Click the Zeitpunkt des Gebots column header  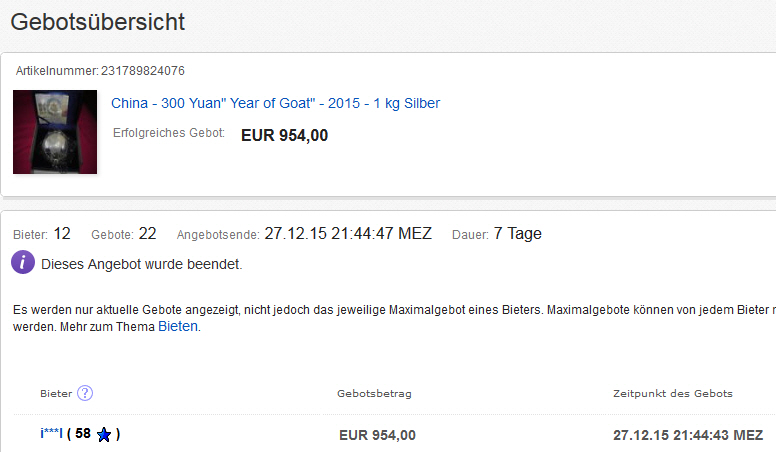click(x=672, y=393)
